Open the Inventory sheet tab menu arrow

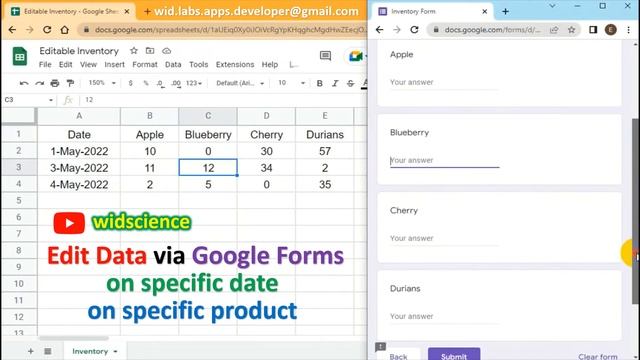tap(116, 351)
